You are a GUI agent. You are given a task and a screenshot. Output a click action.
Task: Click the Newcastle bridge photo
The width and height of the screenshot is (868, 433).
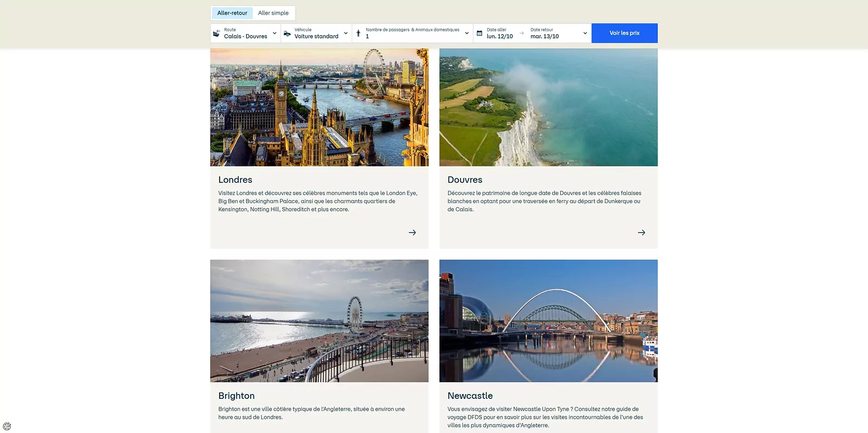(x=548, y=321)
